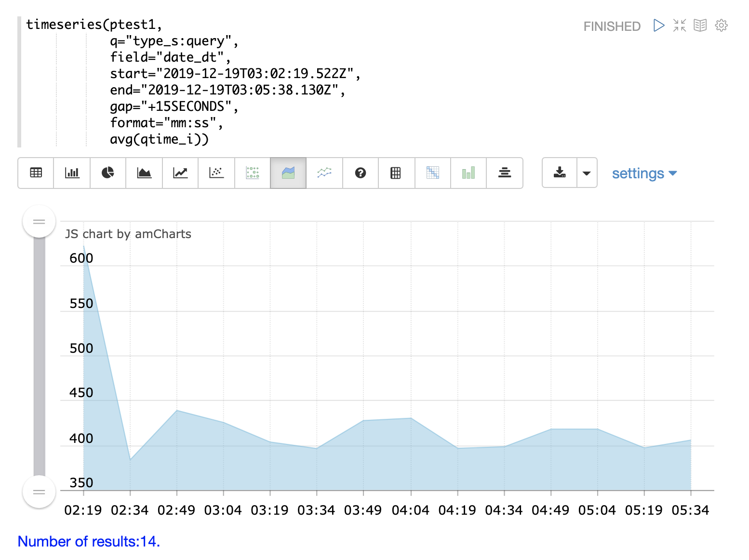Toggle output visibility with book icon
The width and height of the screenshot is (749, 560).
tap(700, 26)
